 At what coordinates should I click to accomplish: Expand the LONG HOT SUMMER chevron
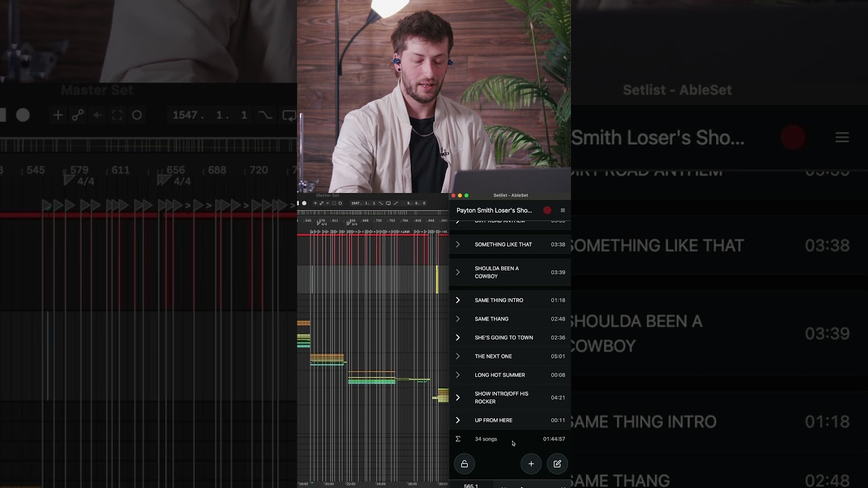click(458, 375)
